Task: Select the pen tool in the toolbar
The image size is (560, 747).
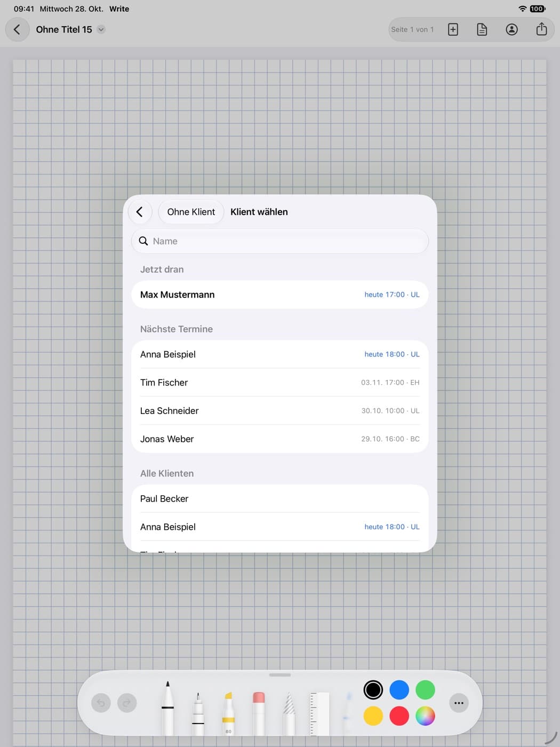Action: (167, 708)
